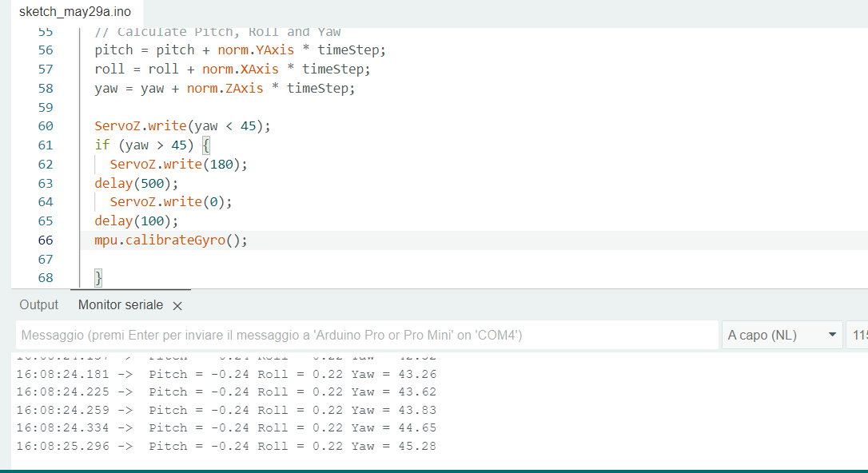868x473 pixels.
Task: Click line number 61 in the gutter
Action: point(46,145)
